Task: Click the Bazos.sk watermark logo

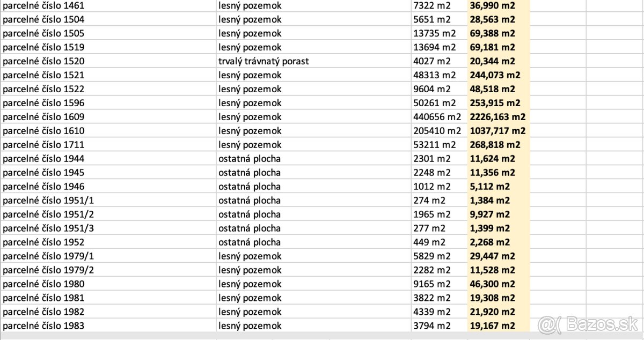Action: 588,324
